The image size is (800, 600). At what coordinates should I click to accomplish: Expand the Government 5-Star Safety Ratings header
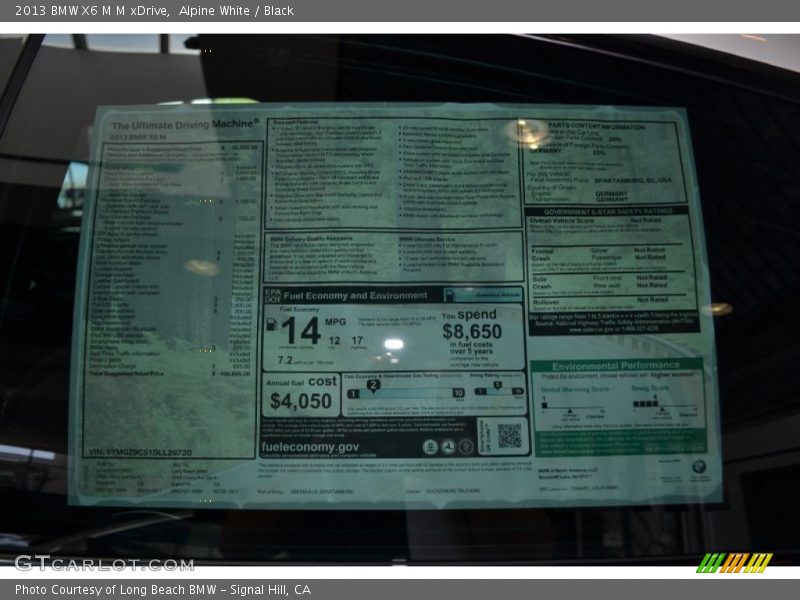pos(608,210)
